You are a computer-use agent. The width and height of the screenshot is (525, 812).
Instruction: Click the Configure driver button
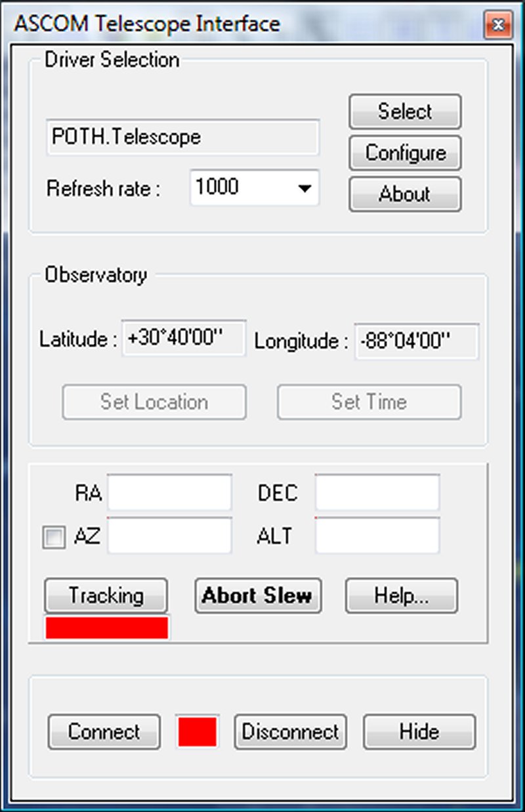coord(405,153)
